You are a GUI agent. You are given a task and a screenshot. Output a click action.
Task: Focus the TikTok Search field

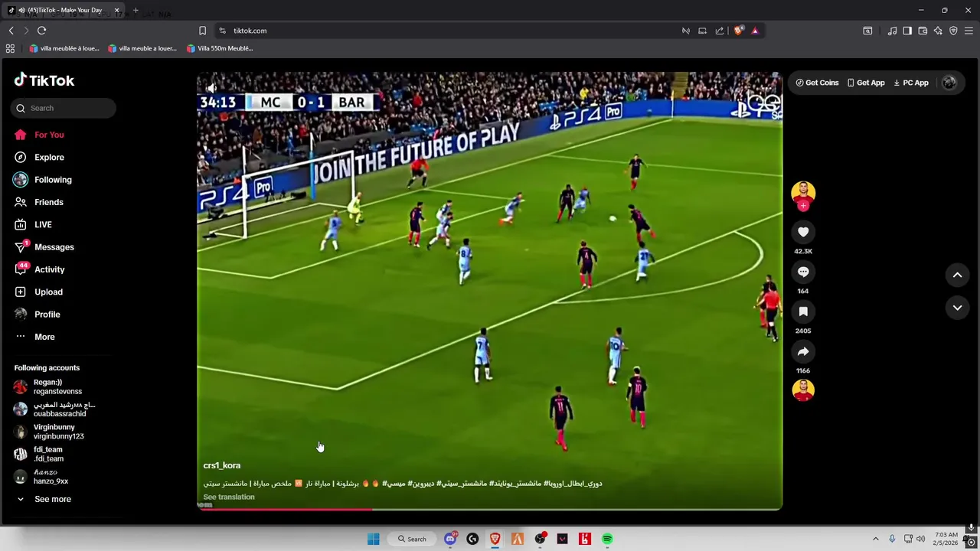coord(64,108)
